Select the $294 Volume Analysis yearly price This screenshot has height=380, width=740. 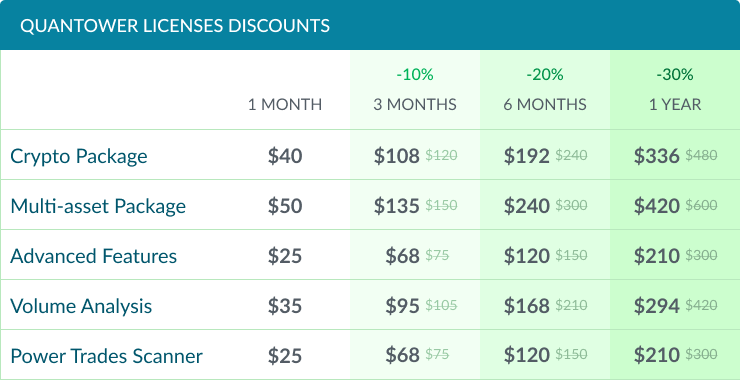[x=656, y=306]
